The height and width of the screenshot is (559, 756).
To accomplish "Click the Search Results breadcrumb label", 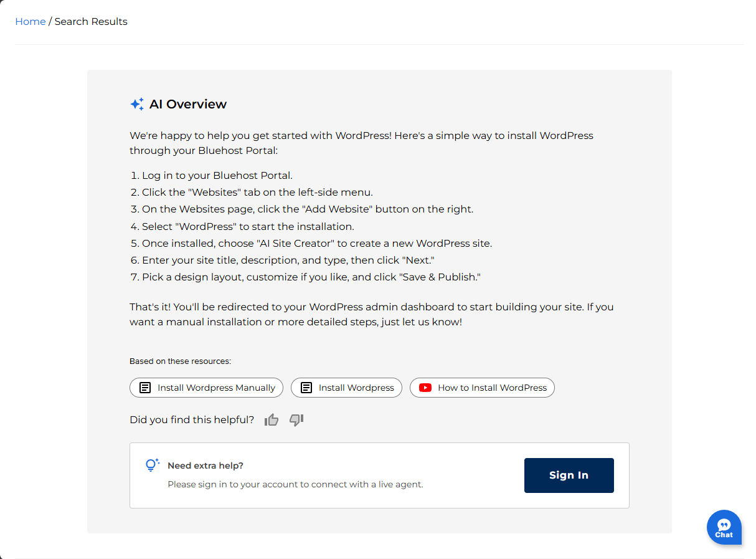I will coord(91,21).
